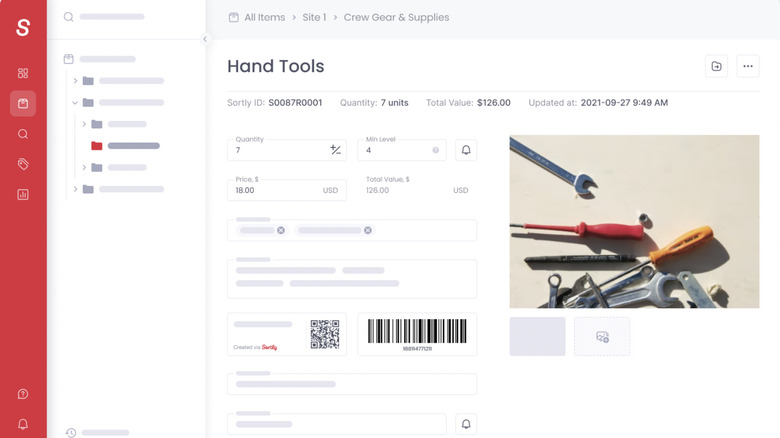Remove the first tag chip

(281, 230)
